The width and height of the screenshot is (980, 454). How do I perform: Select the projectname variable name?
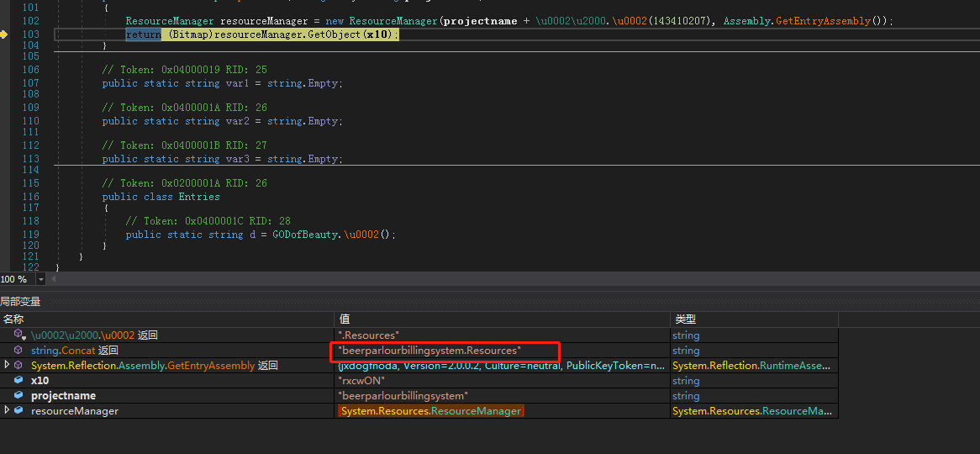coord(63,395)
